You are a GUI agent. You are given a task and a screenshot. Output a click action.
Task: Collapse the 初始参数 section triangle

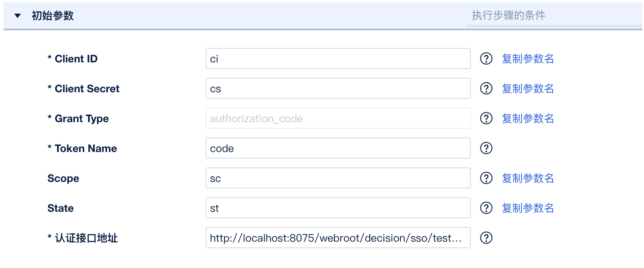18,16
